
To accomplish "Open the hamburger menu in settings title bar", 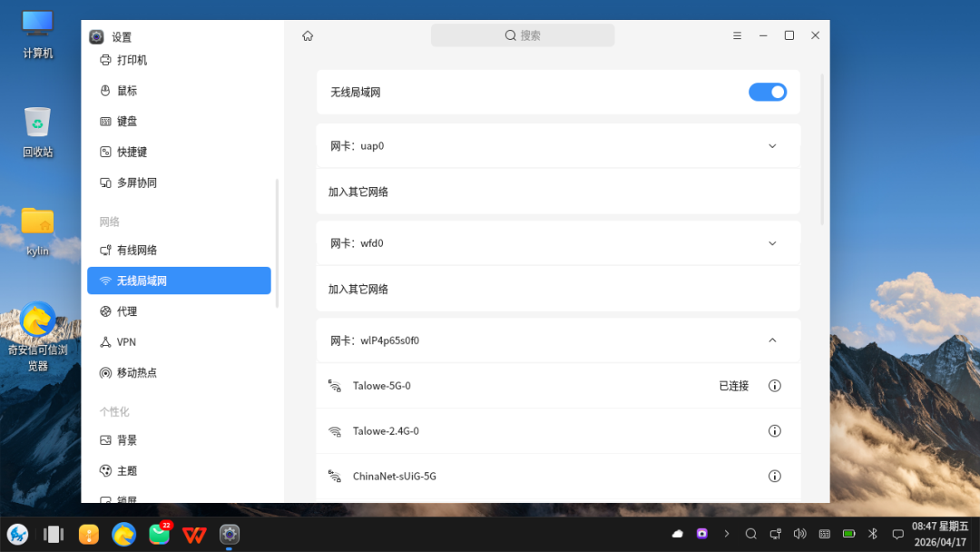I will 737,35.
